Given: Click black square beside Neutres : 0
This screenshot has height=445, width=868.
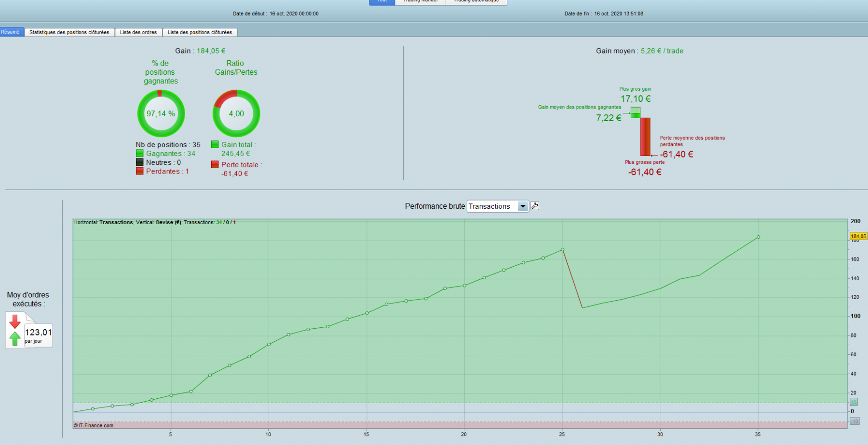Looking at the screenshot, I should click(139, 162).
